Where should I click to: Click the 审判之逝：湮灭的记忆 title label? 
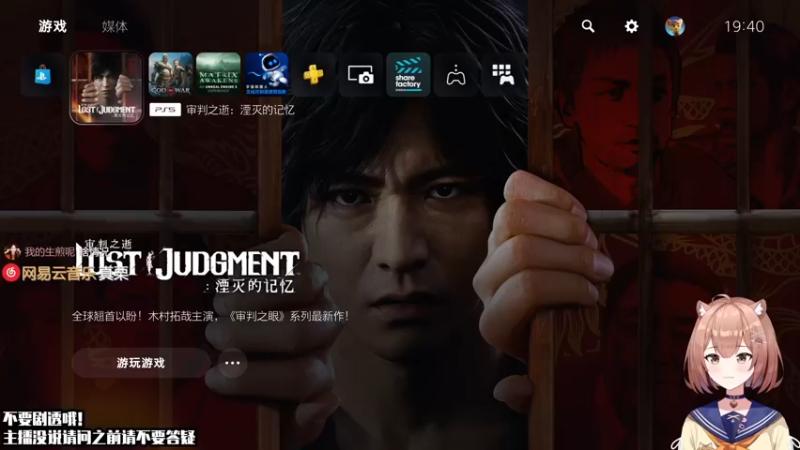[x=240, y=110]
